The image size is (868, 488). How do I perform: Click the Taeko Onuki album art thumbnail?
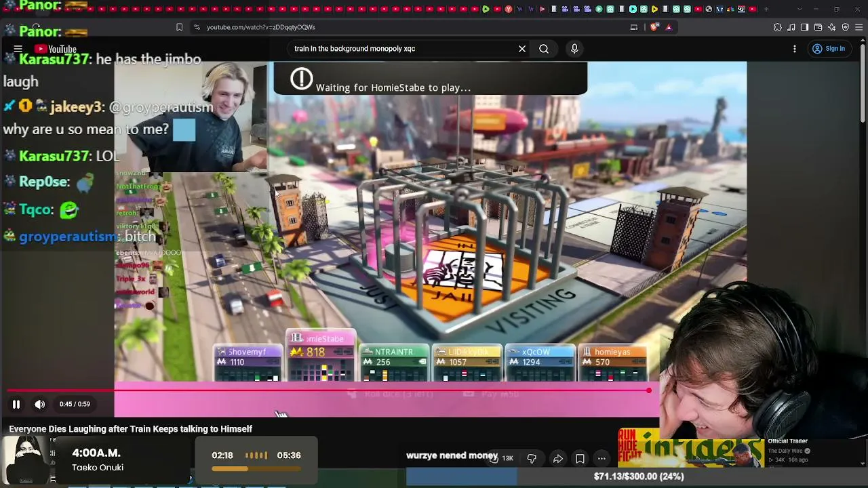coord(26,460)
